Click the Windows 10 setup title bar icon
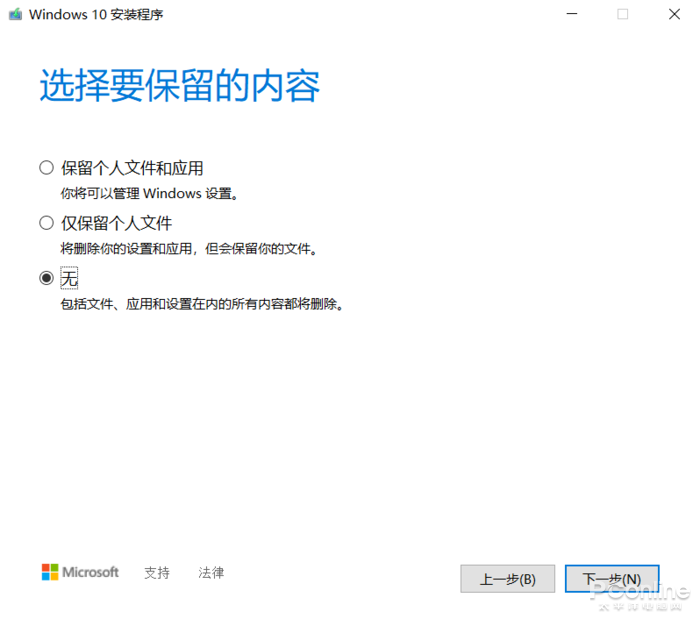The height and width of the screenshot is (619, 700). [16, 14]
